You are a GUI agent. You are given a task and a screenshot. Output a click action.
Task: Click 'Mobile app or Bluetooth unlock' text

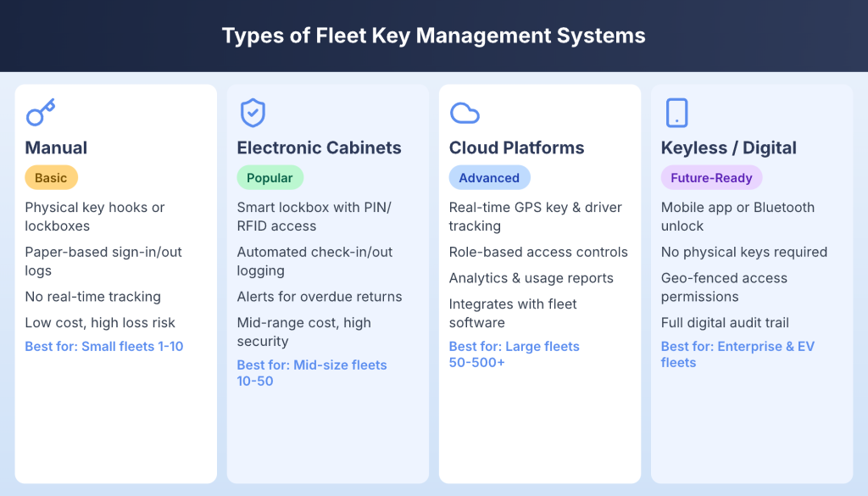click(738, 216)
